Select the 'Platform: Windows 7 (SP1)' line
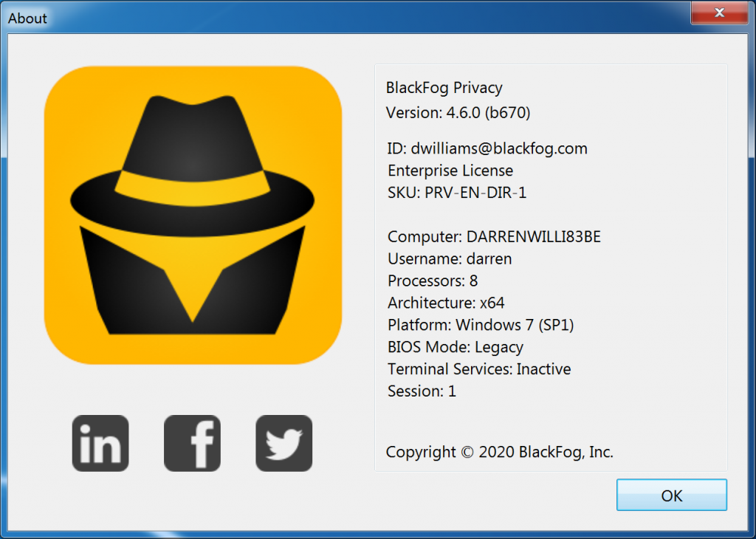The height and width of the screenshot is (539, 756). [481, 325]
